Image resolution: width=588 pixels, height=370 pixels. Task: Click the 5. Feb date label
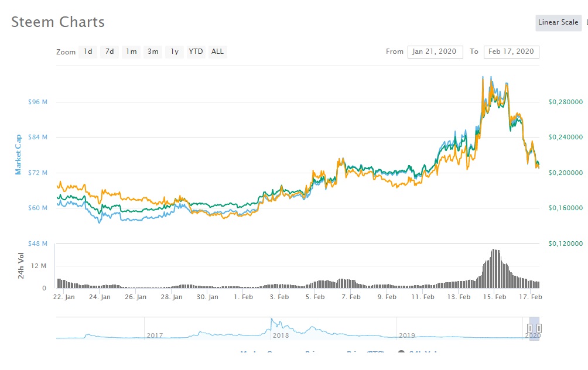coord(315,297)
